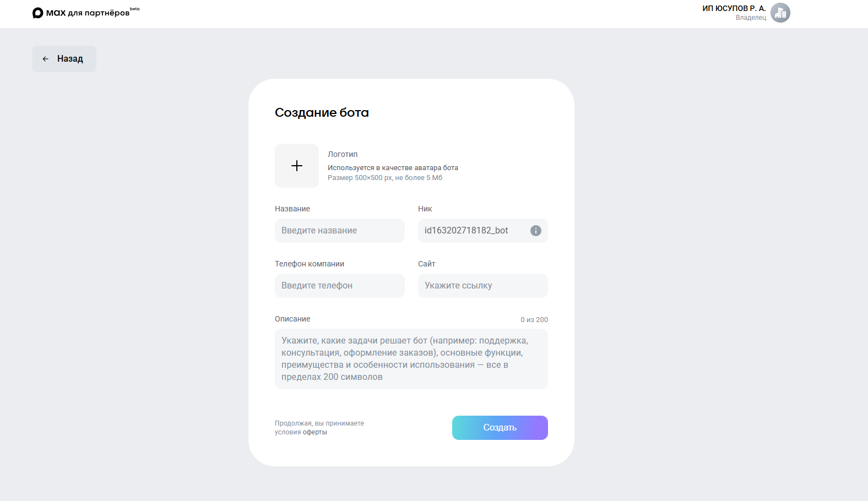Click the Владелец role label
The image size is (868, 501).
[751, 18]
